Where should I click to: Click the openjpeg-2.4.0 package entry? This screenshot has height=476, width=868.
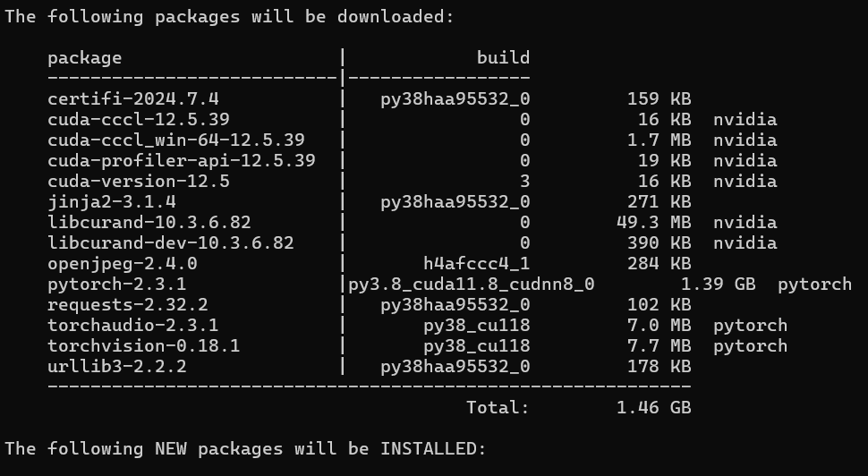(122, 263)
